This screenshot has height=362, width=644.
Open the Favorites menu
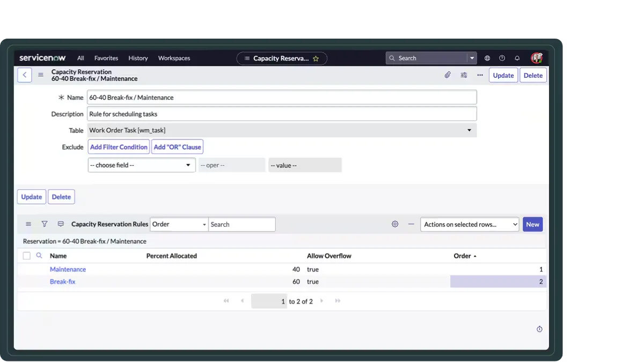coord(106,58)
